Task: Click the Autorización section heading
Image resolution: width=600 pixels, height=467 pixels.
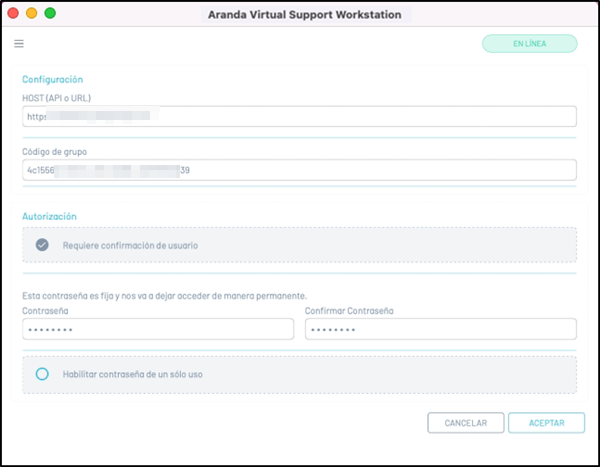Action: 49,216
